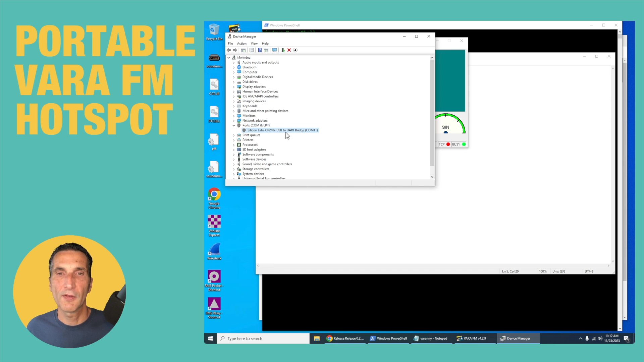This screenshot has width=644, height=362.
Task: Switch to VARA FM v4.2.9 taskbar button
Action: click(471, 339)
